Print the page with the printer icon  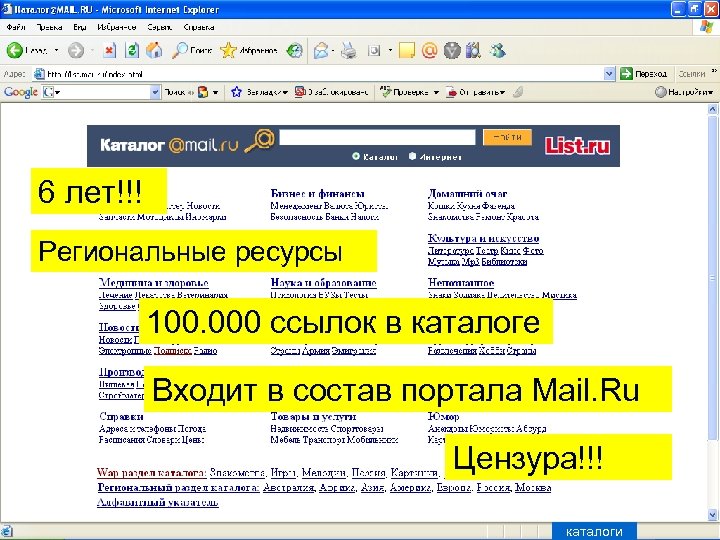pos(349,50)
